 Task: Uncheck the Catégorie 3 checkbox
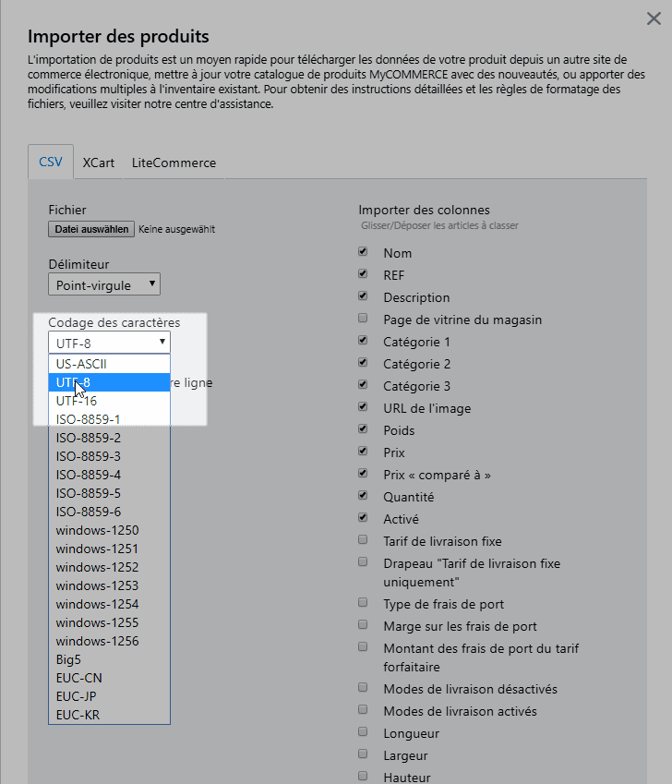click(x=363, y=384)
